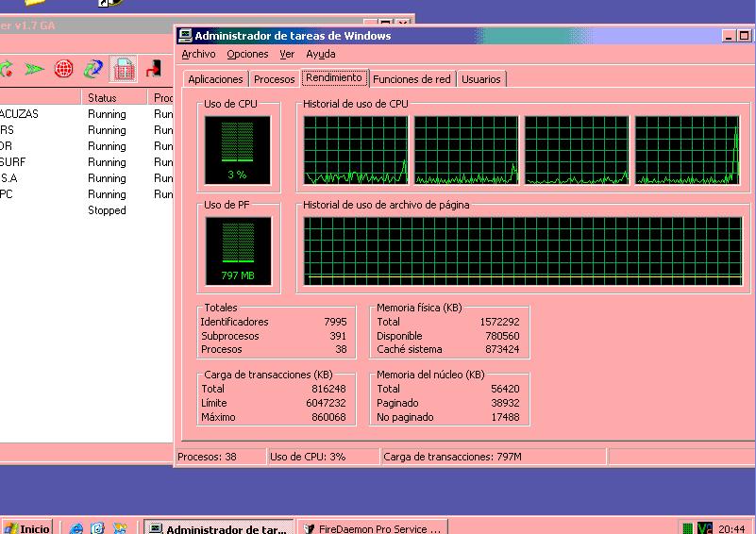This screenshot has width=756, height=534.
Task: Select the ACUZAS service row in FireDaemon
Action: pos(87,114)
